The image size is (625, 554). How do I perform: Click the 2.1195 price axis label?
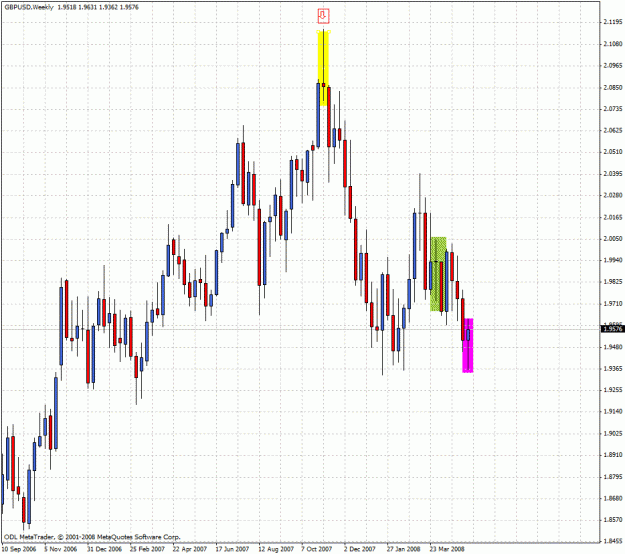click(613, 22)
